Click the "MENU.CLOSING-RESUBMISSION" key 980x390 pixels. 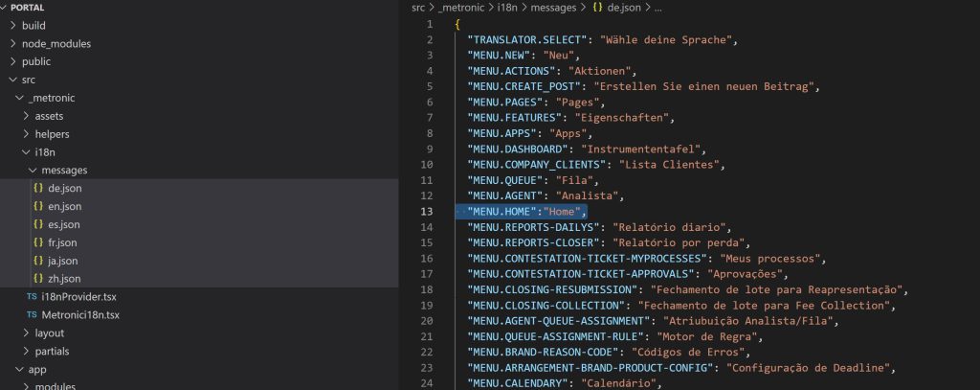click(x=552, y=289)
